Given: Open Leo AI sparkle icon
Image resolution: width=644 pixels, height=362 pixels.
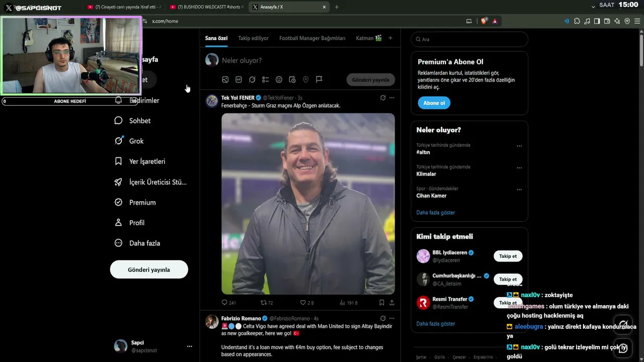Looking at the screenshot, I should (x=617, y=21).
